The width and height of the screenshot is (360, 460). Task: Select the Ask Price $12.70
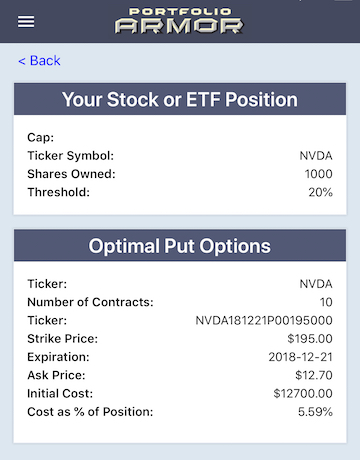click(314, 375)
